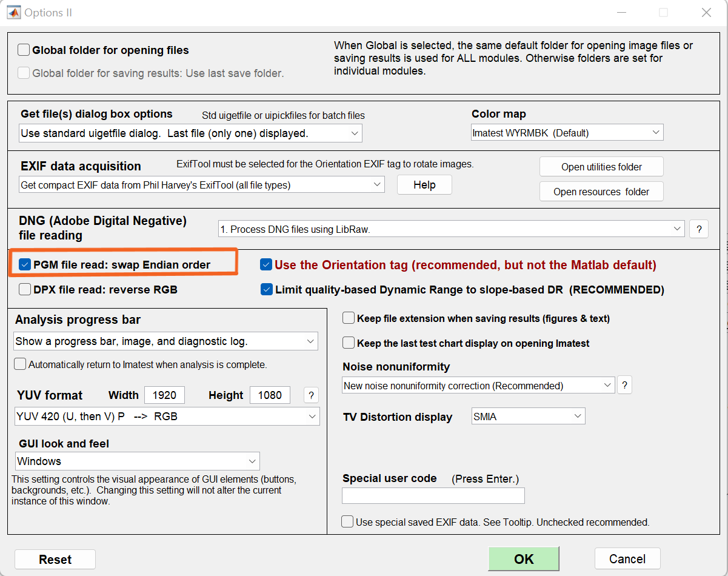
Task: Click the ? button next to YUV Height
Action: click(x=311, y=395)
